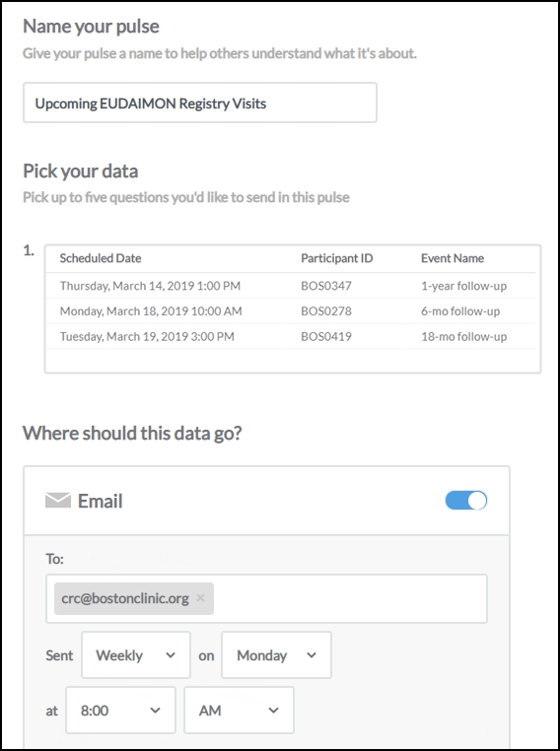
Task: Open the 8:00 time dropdown
Action: pyautogui.click(x=120, y=710)
